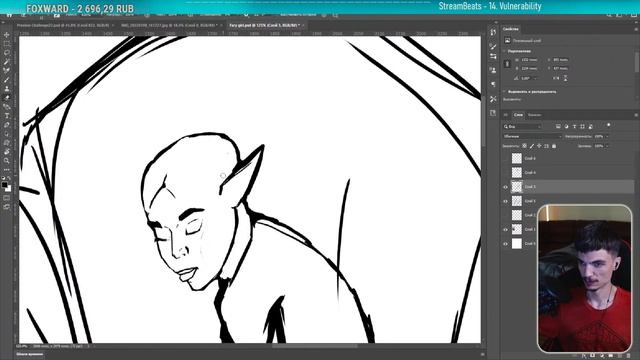Viewport: 640px width, 360px height.
Task: Click the X position field in Properties
Action: [x=561, y=60]
